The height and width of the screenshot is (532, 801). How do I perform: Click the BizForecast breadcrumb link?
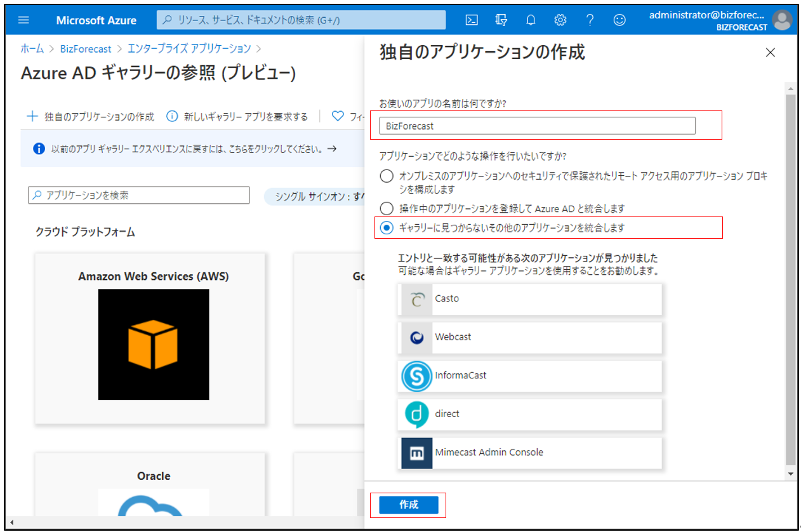tap(86, 49)
